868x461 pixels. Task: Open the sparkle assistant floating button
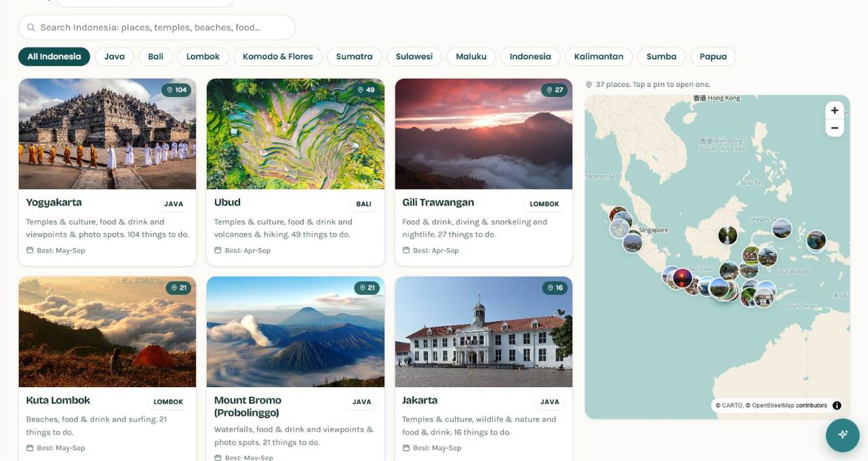[843, 435]
